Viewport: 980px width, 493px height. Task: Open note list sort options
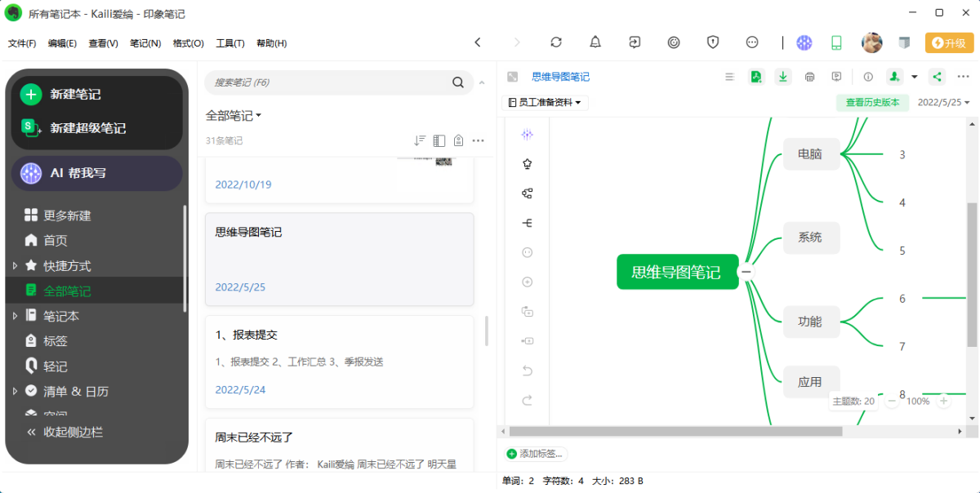click(420, 140)
